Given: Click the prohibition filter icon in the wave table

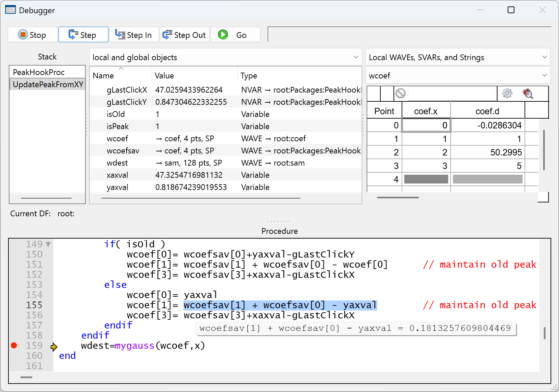Looking at the screenshot, I should 401,93.
